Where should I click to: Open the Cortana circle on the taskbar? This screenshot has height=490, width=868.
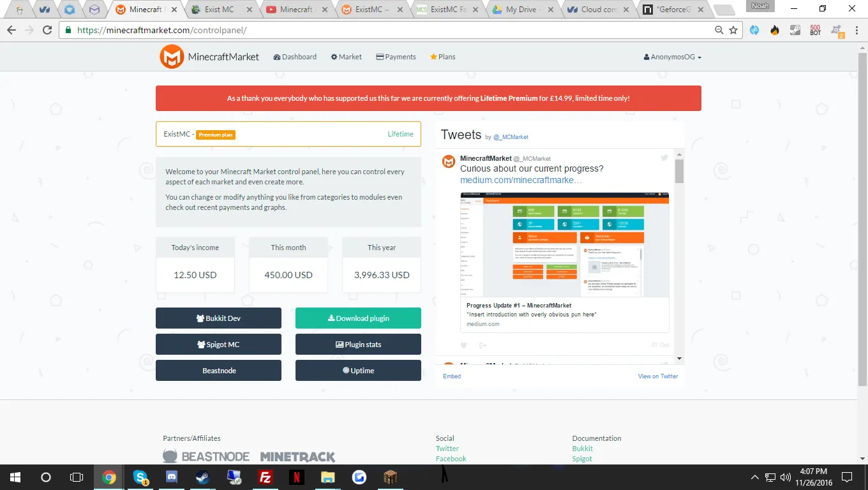pos(46,477)
